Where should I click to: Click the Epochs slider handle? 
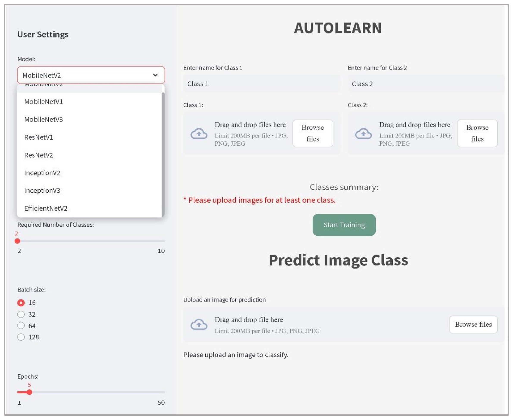29,392
